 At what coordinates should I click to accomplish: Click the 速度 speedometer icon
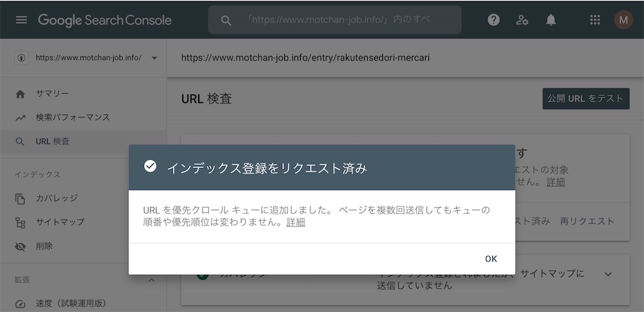click(x=20, y=304)
